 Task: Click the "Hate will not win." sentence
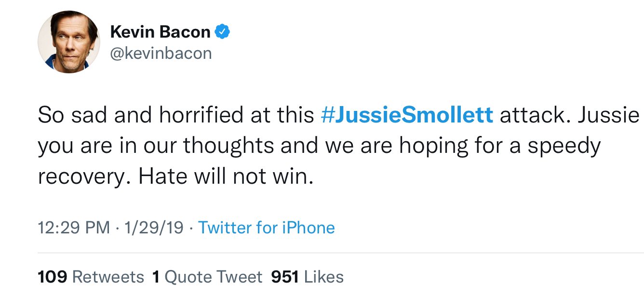pos(226,177)
